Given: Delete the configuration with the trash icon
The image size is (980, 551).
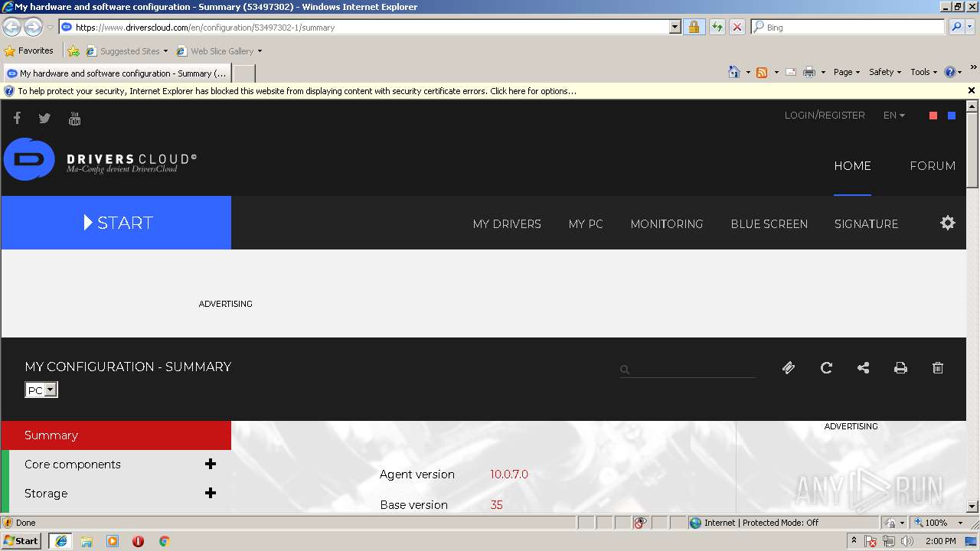Looking at the screenshot, I should coord(938,368).
